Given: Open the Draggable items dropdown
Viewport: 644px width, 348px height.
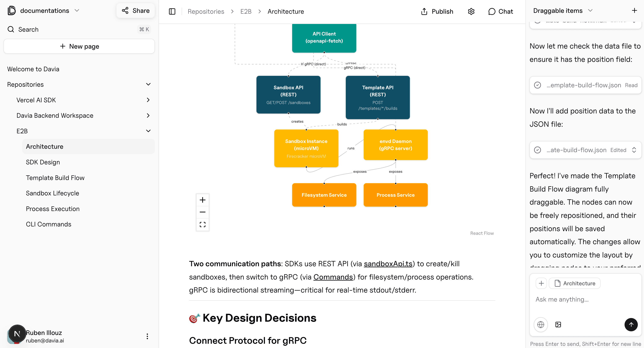Looking at the screenshot, I should point(590,10).
